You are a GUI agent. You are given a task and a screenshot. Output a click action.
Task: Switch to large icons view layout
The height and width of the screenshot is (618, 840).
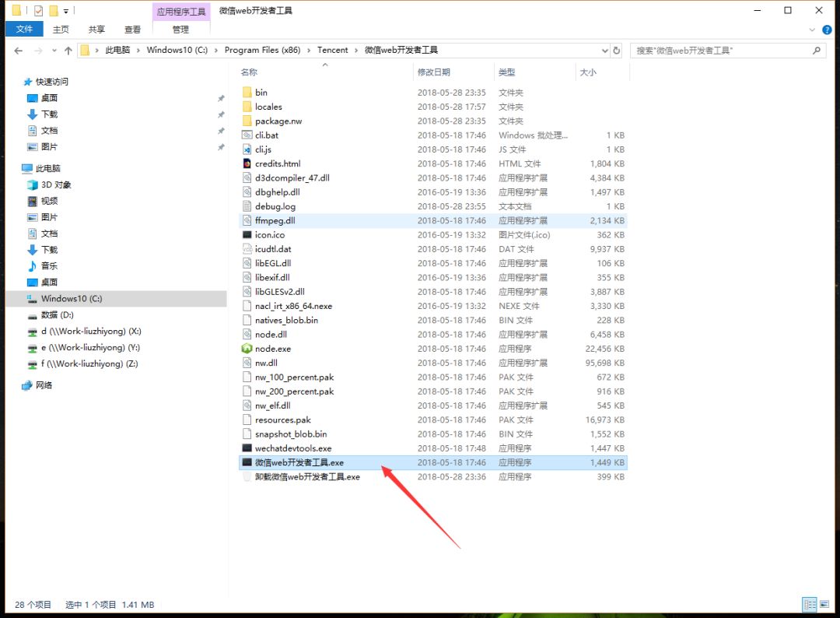(x=825, y=605)
